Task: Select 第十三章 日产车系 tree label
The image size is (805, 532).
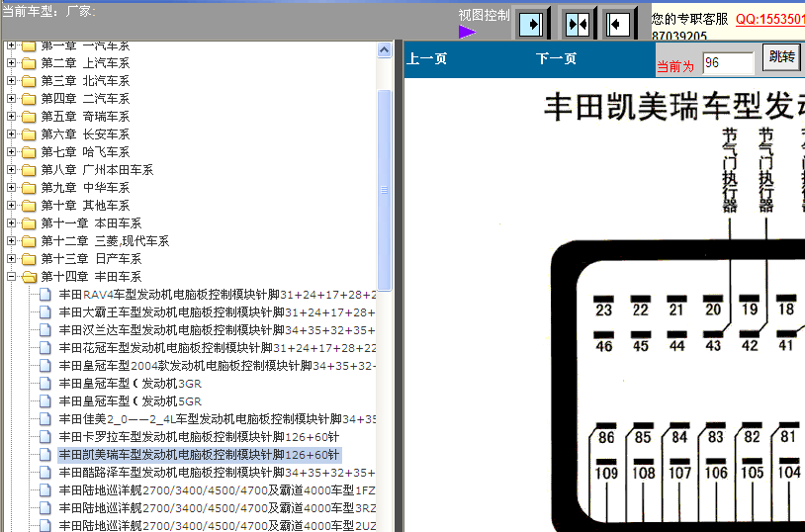Action: (91, 258)
